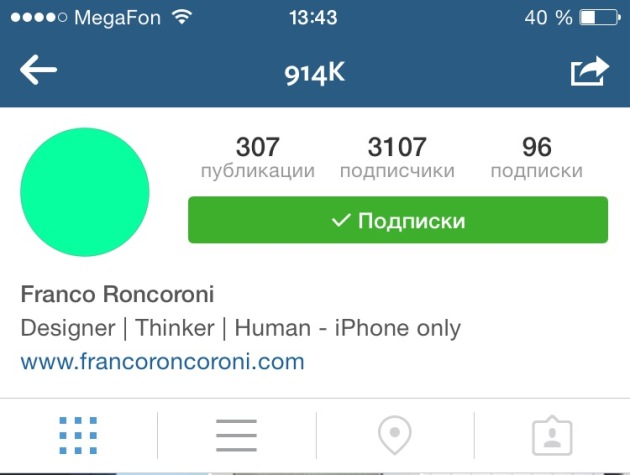Switch to list view icon
This screenshot has width=630, height=475.
click(236, 436)
